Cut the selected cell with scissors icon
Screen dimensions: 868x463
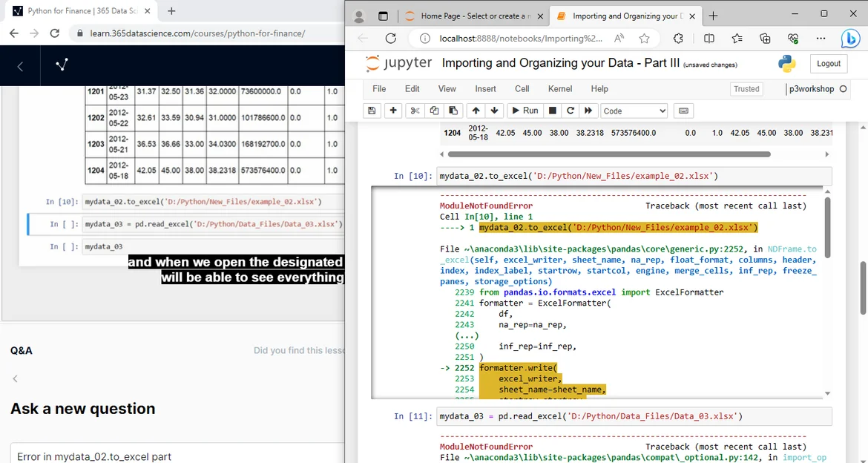415,111
